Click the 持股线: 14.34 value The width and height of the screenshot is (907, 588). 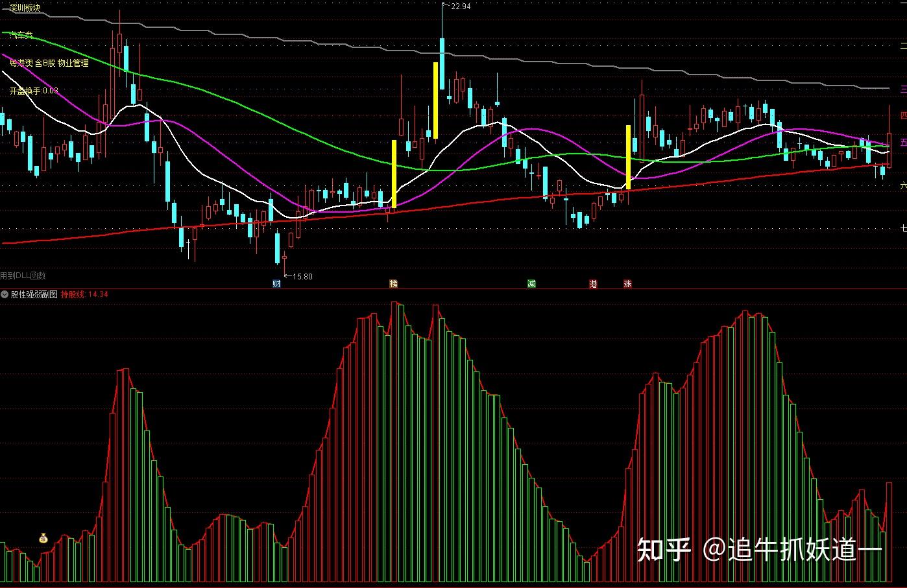coord(84,294)
